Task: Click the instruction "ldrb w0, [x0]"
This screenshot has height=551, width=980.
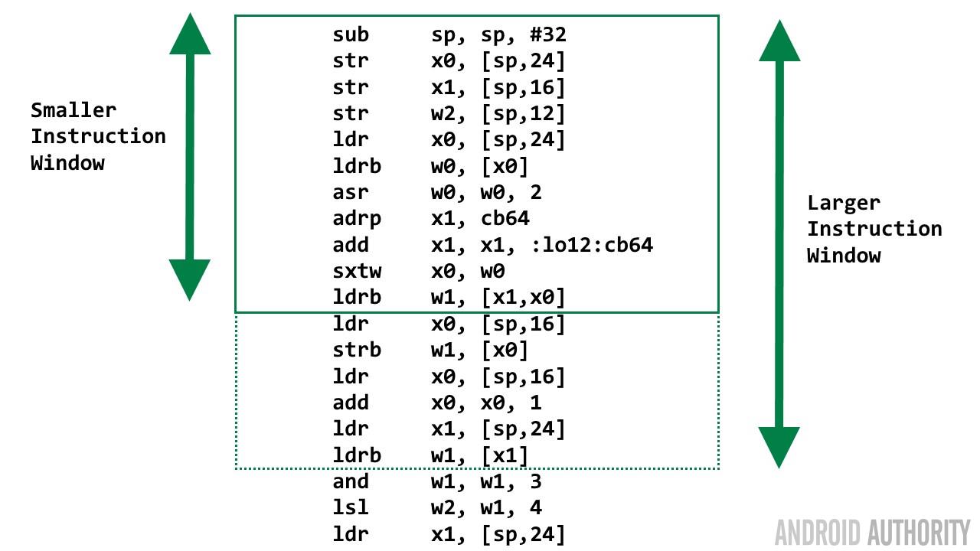Action: point(431,166)
